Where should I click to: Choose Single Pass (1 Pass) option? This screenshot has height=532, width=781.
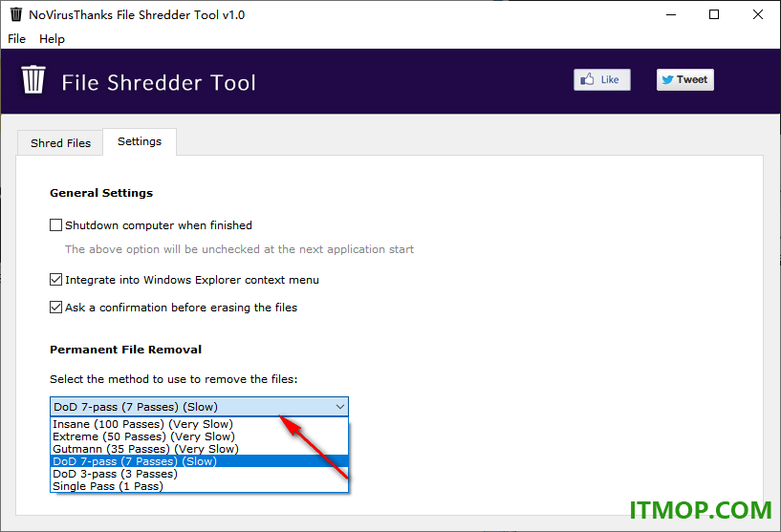[x=199, y=486]
